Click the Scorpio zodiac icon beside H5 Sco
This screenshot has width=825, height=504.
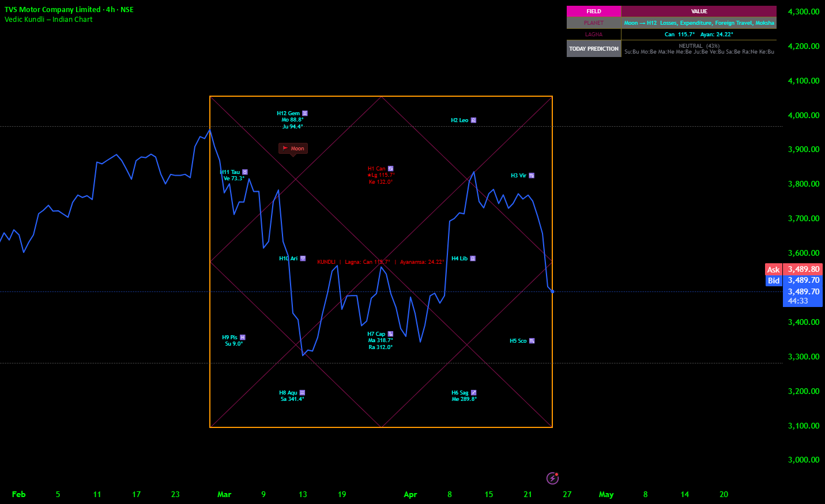pyautogui.click(x=532, y=341)
